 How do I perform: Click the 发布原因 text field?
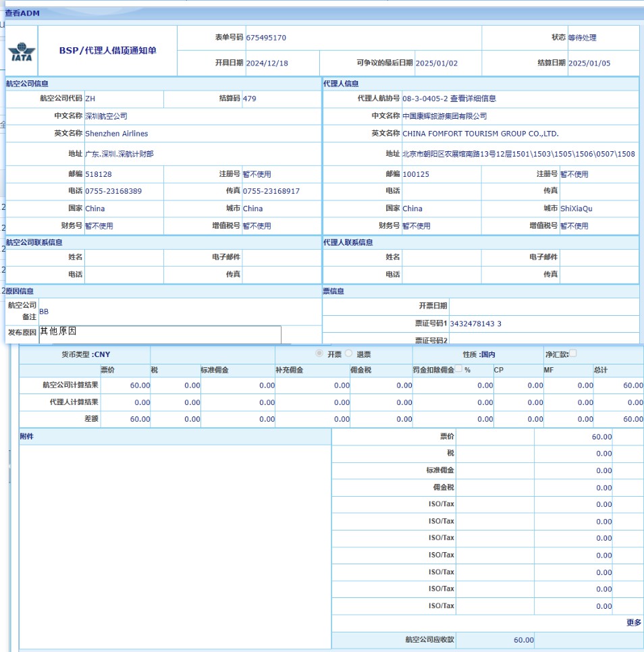pos(159,333)
